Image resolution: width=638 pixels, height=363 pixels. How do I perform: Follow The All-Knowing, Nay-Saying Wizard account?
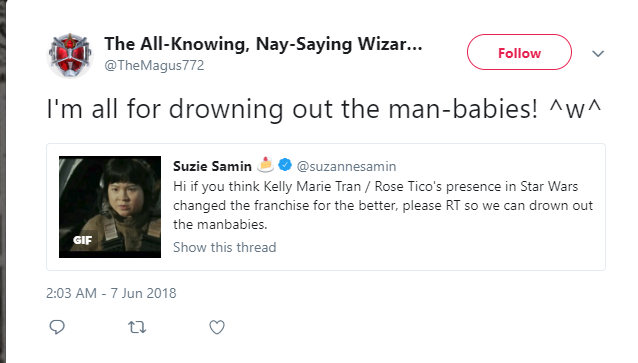click(519, 52)
